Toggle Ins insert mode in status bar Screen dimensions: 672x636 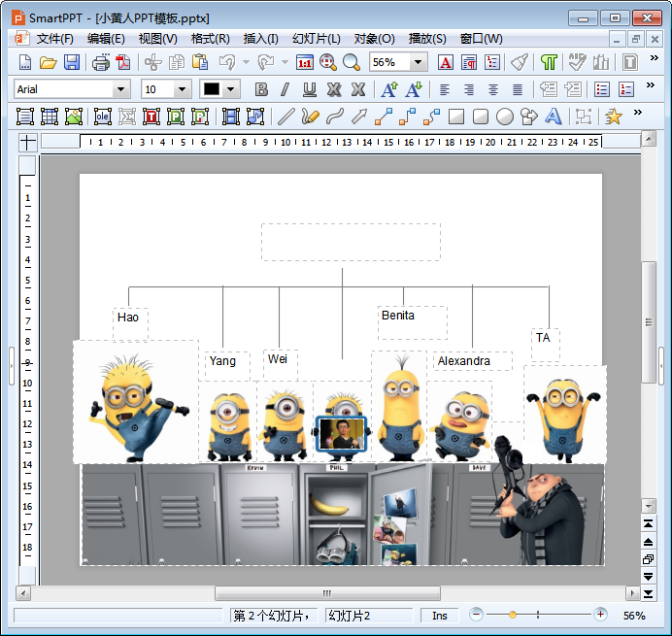pos(440,616)
